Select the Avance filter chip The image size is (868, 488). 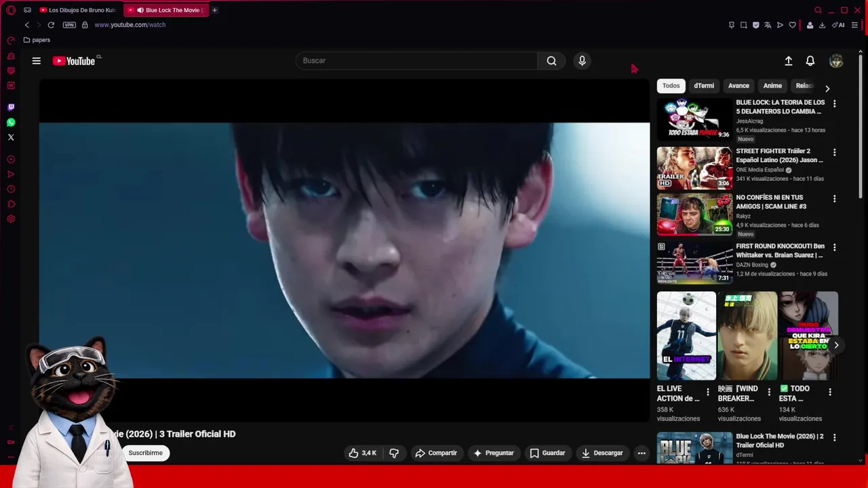[x=738, y=86]
